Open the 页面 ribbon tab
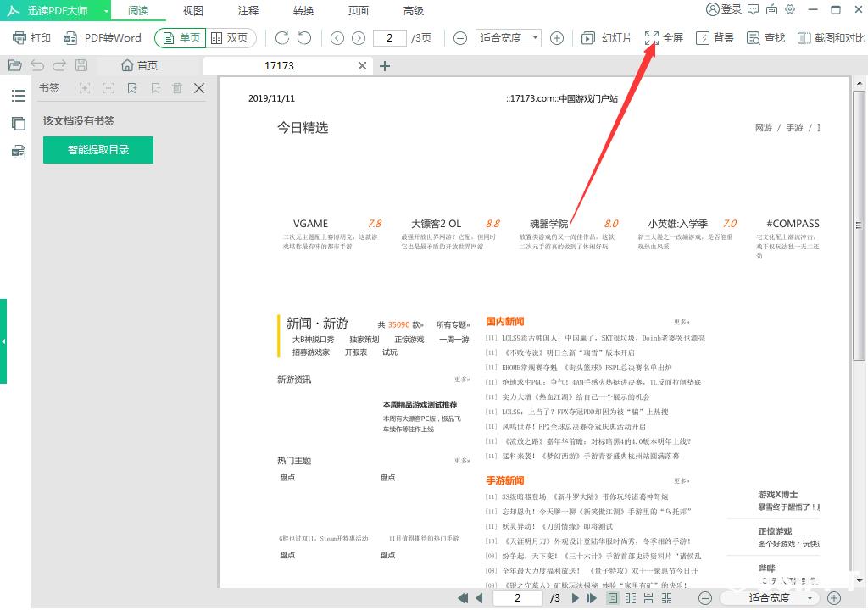This screenshot has width=868, height=610. tap(359, 10)
